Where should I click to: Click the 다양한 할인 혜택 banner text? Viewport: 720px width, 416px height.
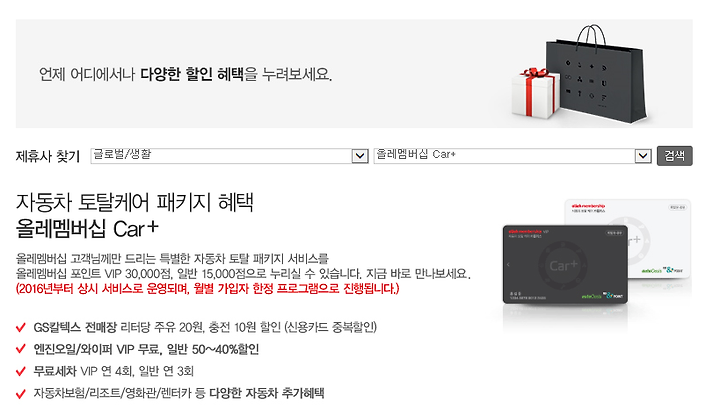[x=191, y=73]
